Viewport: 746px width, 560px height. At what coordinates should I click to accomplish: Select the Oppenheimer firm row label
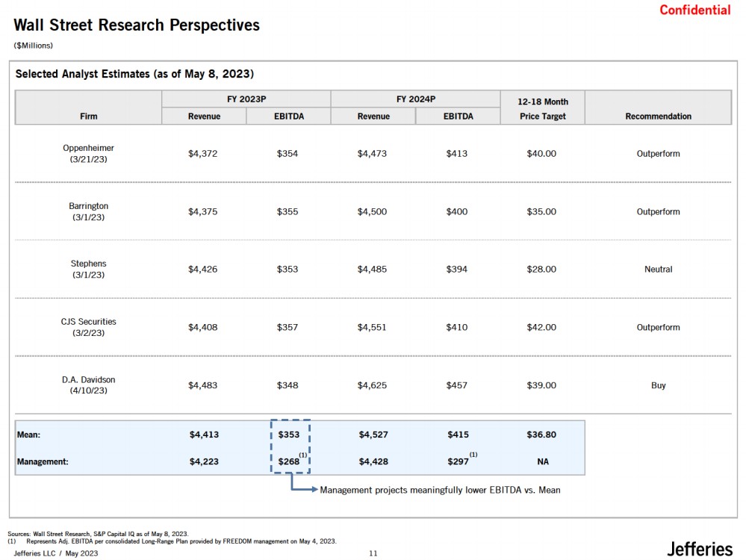coord(88,154)
